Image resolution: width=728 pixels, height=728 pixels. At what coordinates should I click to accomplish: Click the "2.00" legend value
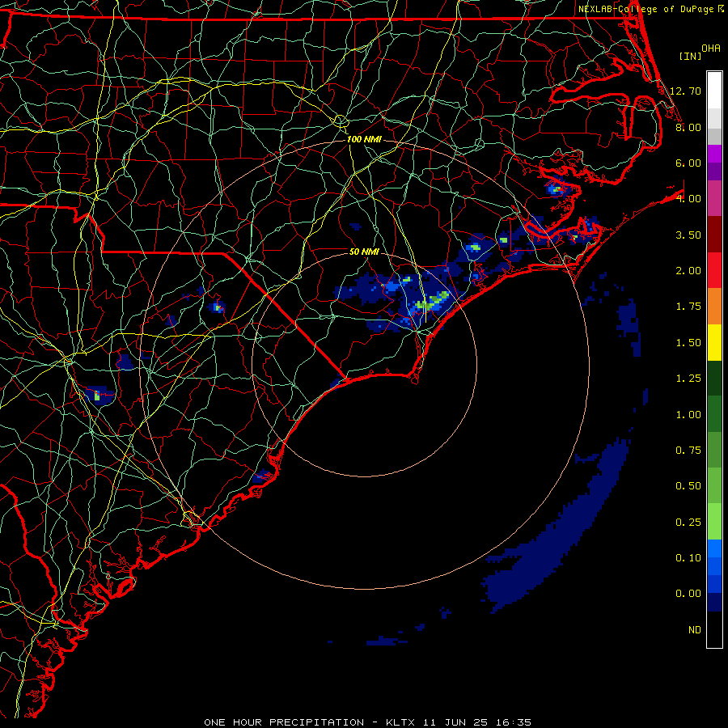[x=688, y=271]
